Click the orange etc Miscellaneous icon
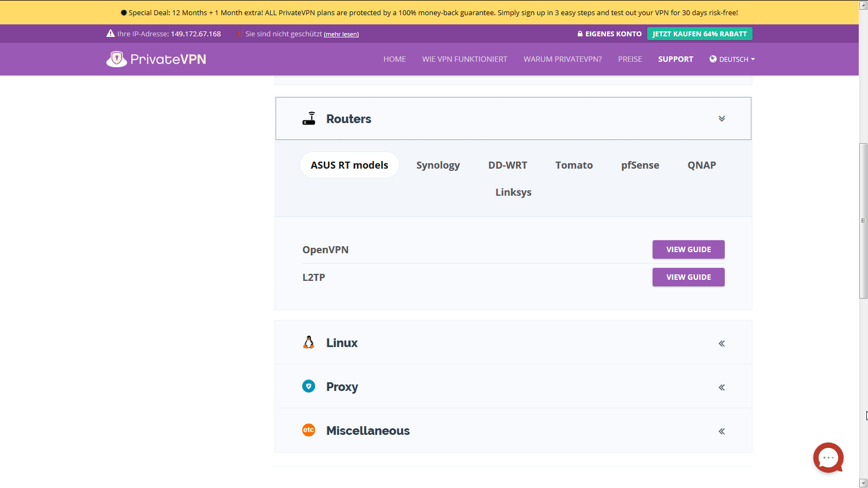The width and height of the screenshot is (868, 488). coord(309,430)
